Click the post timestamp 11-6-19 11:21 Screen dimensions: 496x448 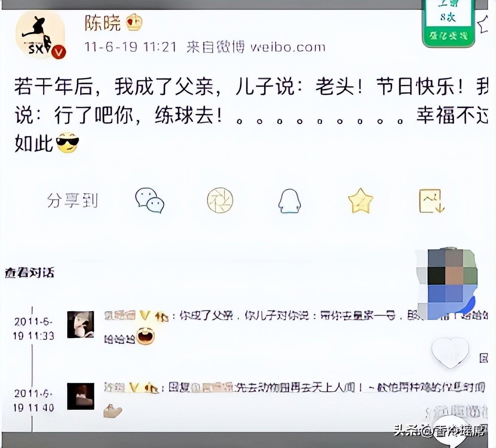point(130,47)
